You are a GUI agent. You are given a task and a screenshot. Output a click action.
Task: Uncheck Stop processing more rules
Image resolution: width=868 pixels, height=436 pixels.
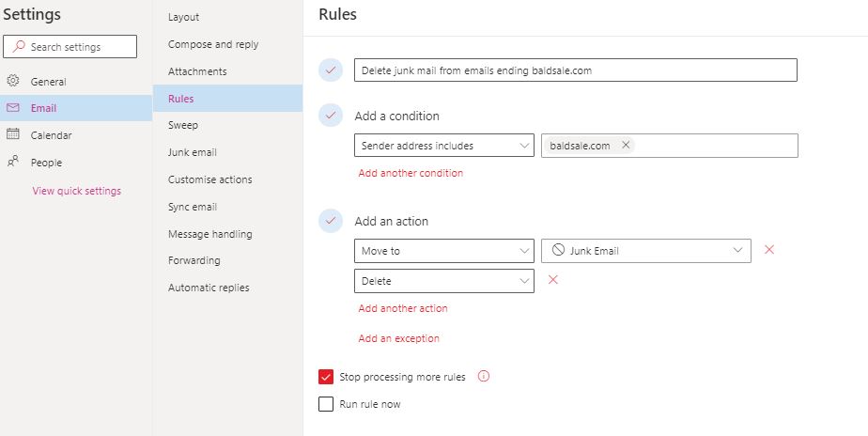(x=326, y=377)
